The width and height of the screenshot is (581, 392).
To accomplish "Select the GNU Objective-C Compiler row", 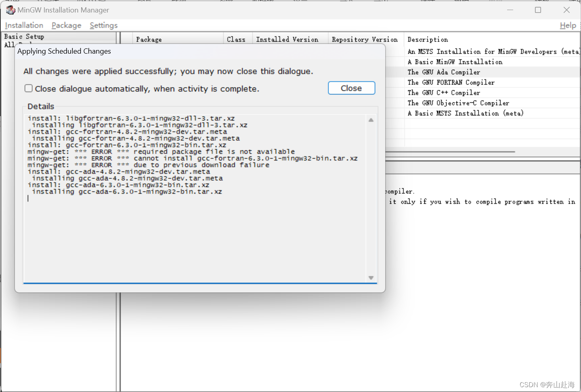I will 483,103.
